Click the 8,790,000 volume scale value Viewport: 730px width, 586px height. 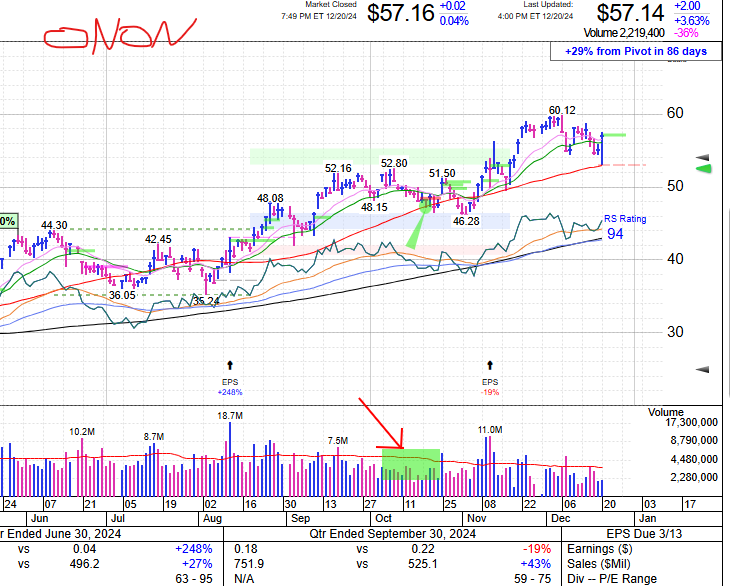(x=694, y=440)
